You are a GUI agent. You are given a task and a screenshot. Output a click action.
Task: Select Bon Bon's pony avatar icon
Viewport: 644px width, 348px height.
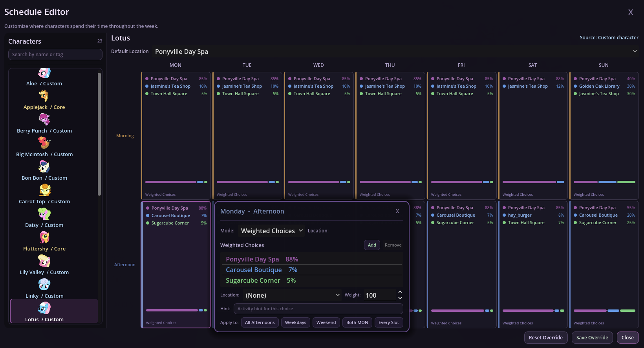point(44,166)
